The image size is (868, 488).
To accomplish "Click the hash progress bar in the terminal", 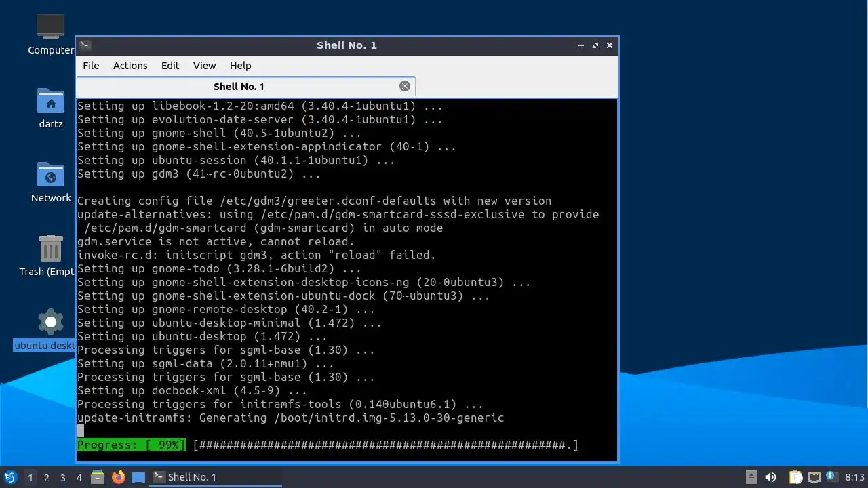I will 385,445.
